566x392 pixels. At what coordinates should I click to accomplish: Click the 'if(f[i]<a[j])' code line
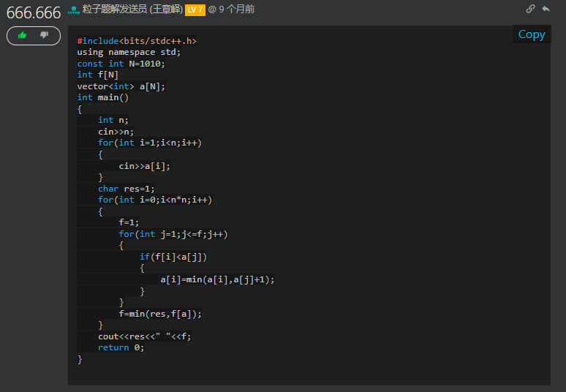[173, 257]
